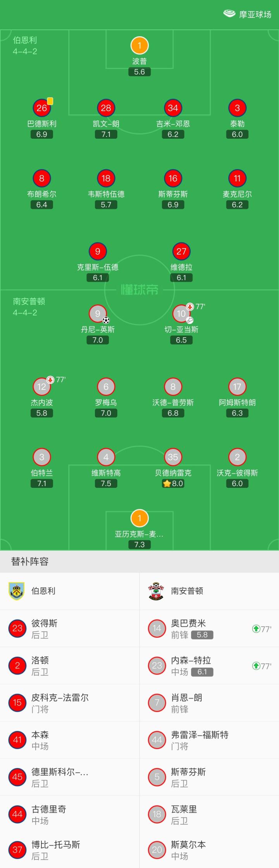Tap the stadium icon beside 摩亚球场
Image resolution: width=279 pixels, height=868 pixels.
[x=229, y=14]
